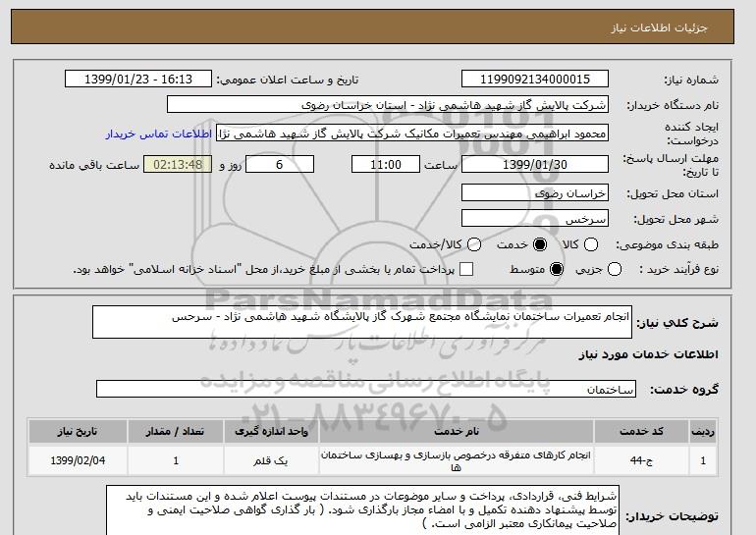Open buyer contact info link اطلاعات تماس خریدار

159,134
